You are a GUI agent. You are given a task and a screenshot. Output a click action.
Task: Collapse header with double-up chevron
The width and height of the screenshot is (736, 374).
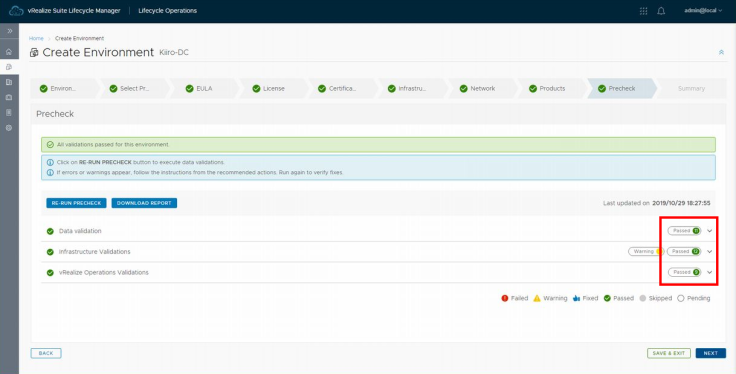(721, 53)
